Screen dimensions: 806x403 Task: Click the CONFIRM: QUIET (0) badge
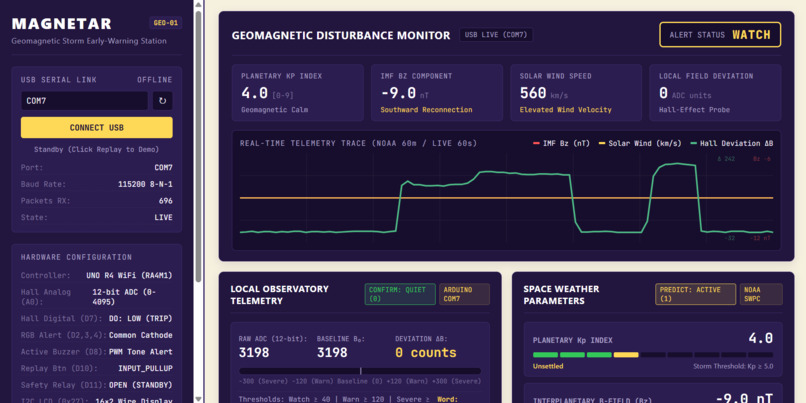[x=400, y=294]
